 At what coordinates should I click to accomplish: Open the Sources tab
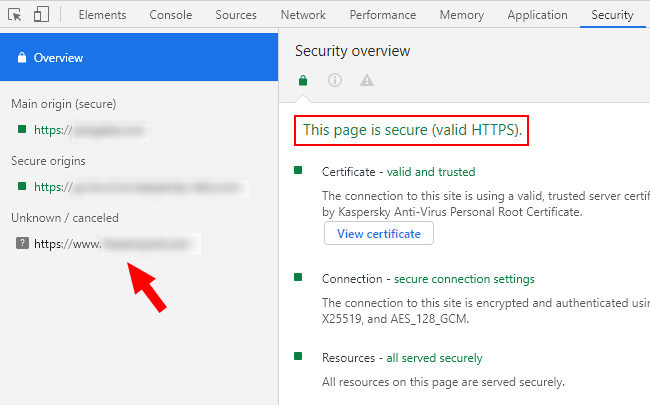coord(236,15)
